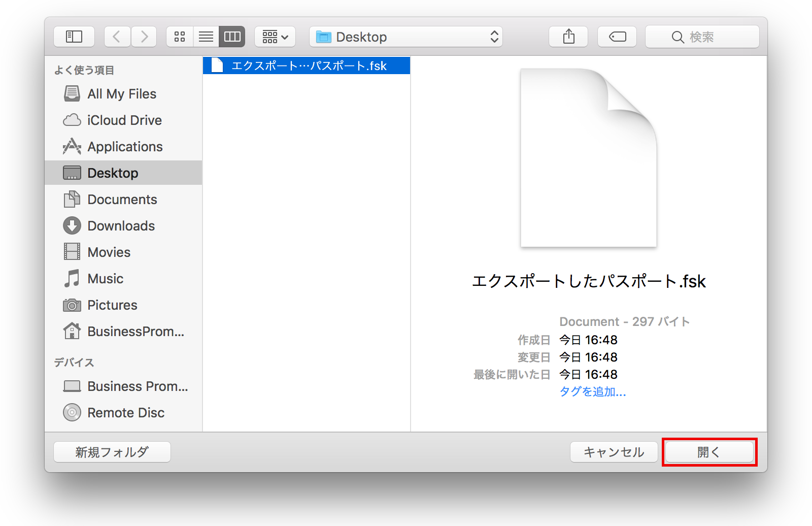The width and height of the screenshot is (812, 526).
Task: Go to Downloads folder in sidebar
Action: [121, 226]
